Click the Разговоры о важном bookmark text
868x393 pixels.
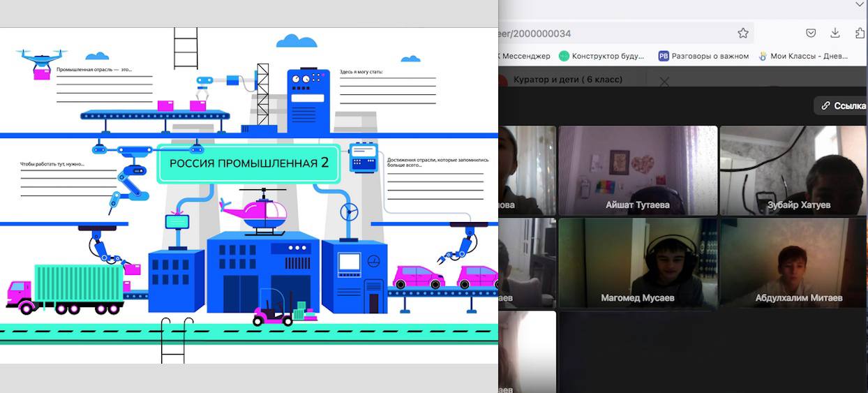[x=710, y=56]
